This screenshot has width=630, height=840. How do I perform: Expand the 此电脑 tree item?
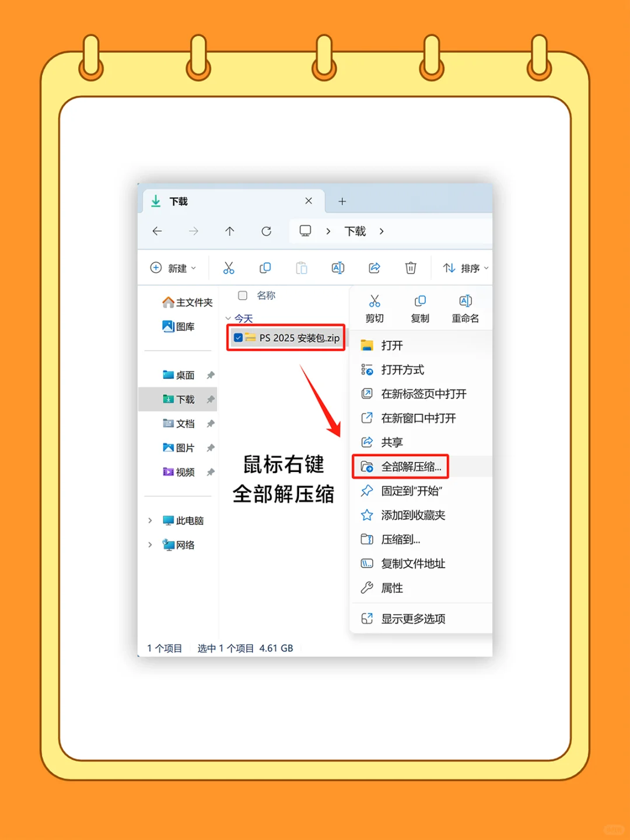click(150, 520)
